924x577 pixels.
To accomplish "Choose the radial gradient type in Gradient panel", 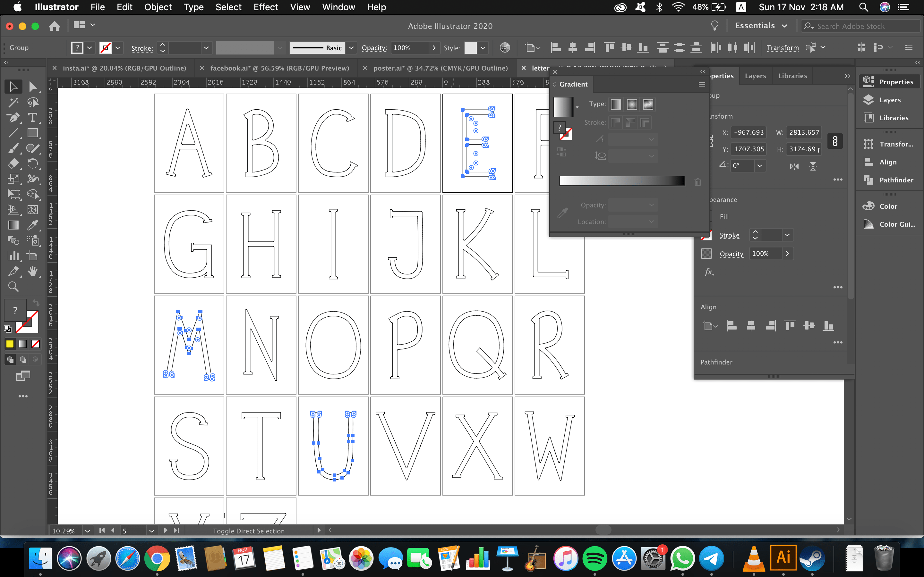I will tap(632, 104).
